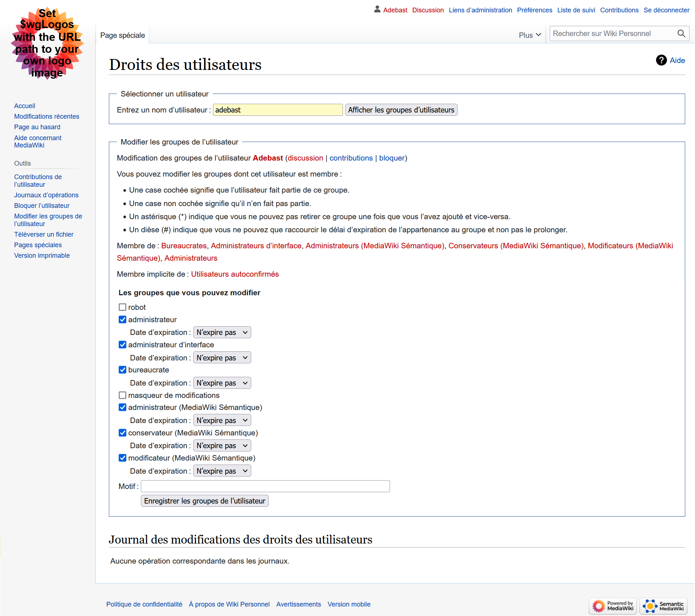
Task: Click Utilisateurs autoconfirmés link
Action: point(235,274)
